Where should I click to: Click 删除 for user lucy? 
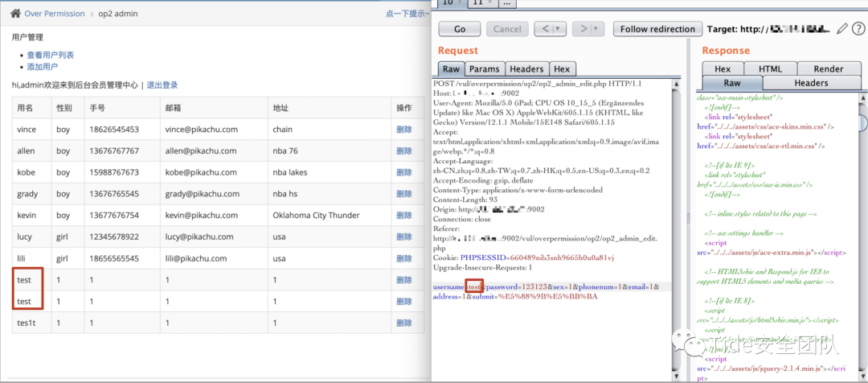click(404, 237)
